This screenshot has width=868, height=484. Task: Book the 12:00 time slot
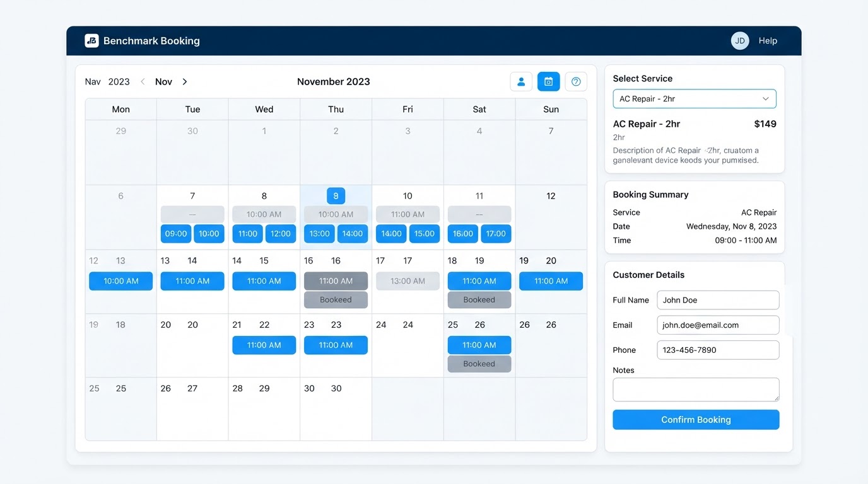coord(281,234)
